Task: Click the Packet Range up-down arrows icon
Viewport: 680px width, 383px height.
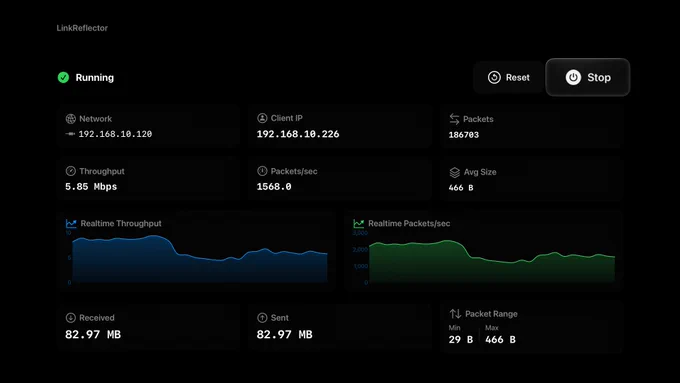Action: click(455, 314)
